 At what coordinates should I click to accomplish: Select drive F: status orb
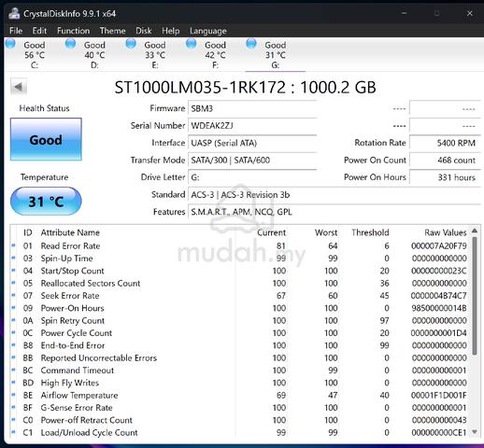(192, 44)
